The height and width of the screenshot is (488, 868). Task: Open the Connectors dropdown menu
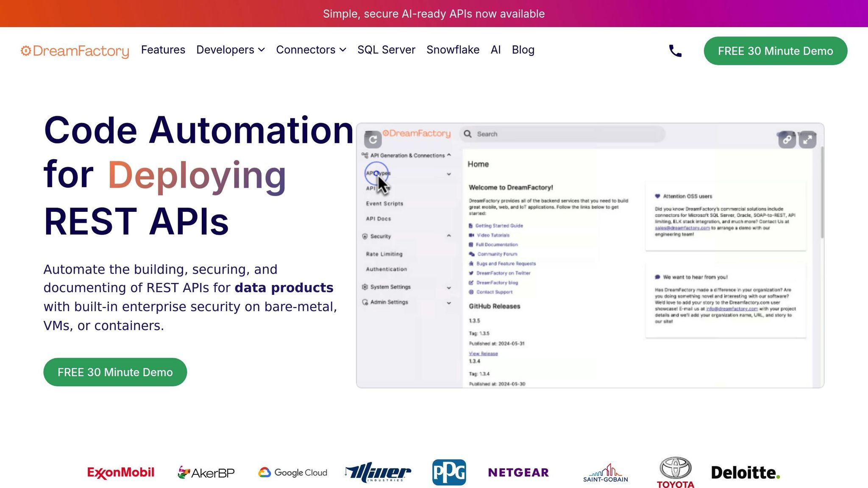(311, 50)
